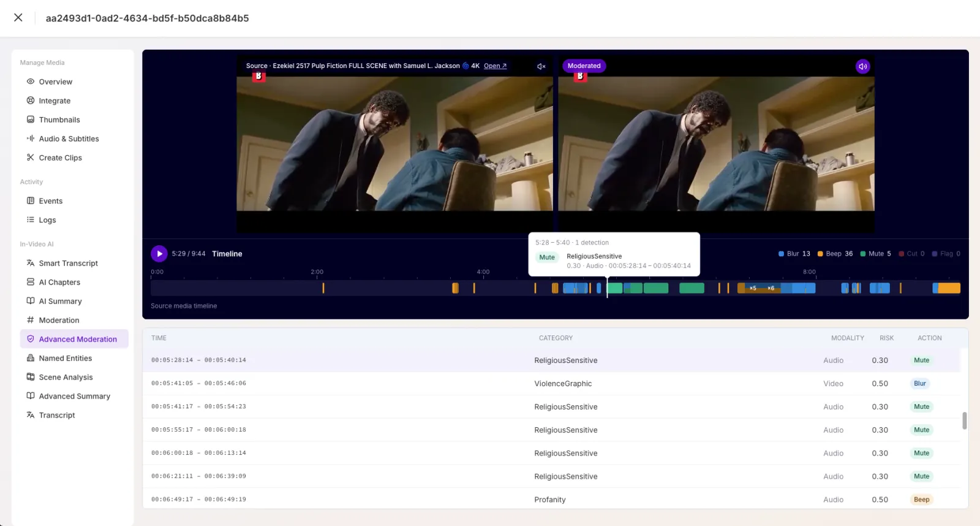The width and height of the screenshot is (980, 526).
Task: Click the Moderated badge on right video
Action: 584,66
